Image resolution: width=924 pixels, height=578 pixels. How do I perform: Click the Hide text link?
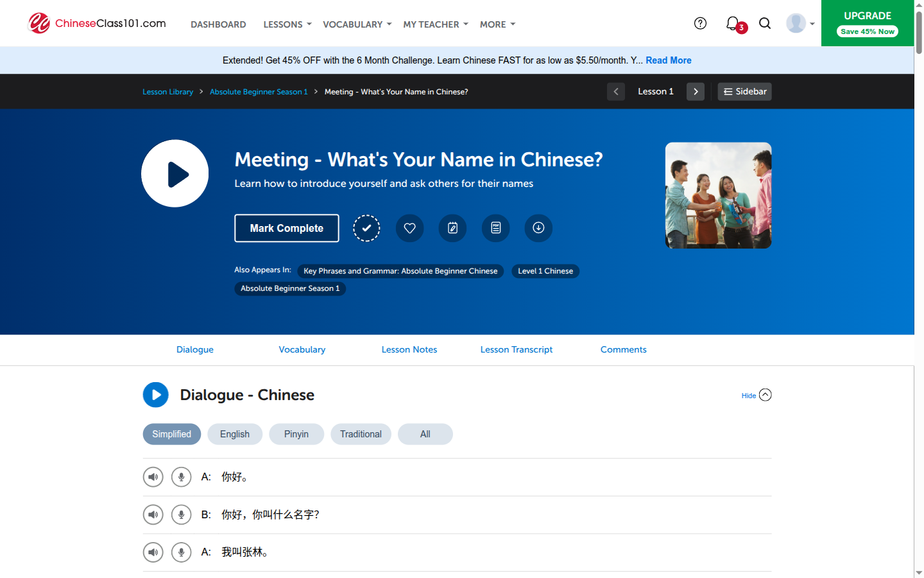(748, 396)
